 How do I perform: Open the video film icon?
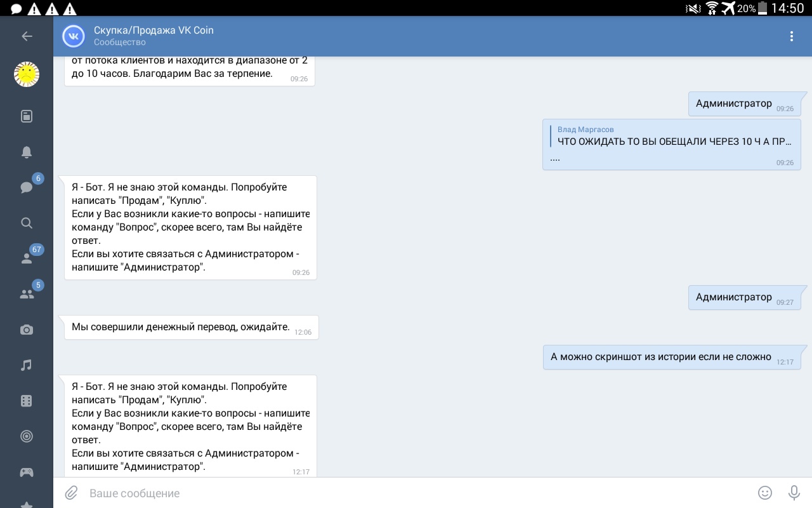tap(27, 401)
